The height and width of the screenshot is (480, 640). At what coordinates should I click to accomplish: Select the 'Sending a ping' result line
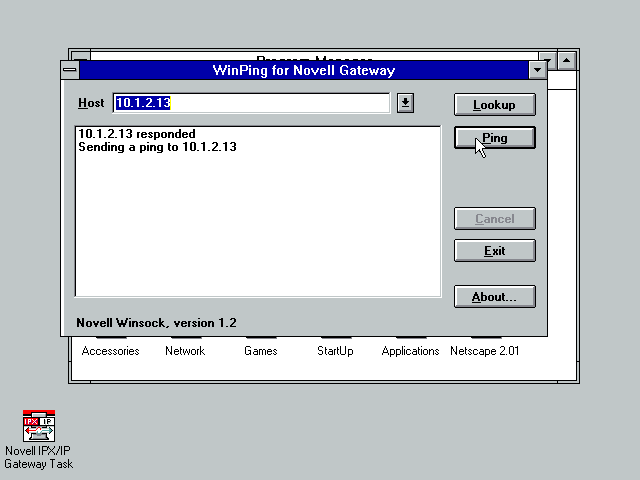click(x=157, y=147)
